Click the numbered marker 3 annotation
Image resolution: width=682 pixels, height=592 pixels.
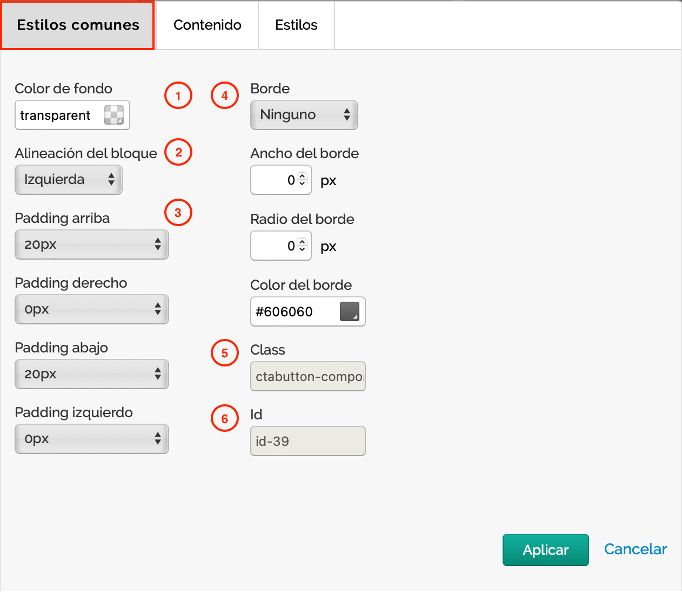178,212
